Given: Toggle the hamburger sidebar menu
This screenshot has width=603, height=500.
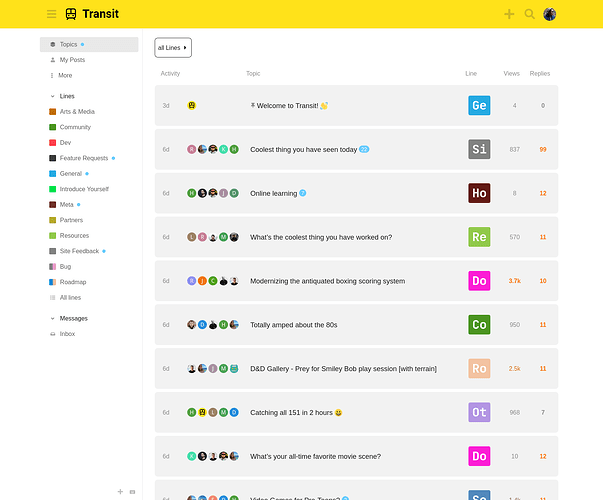Looking at the screenshot, I should 51,14.
